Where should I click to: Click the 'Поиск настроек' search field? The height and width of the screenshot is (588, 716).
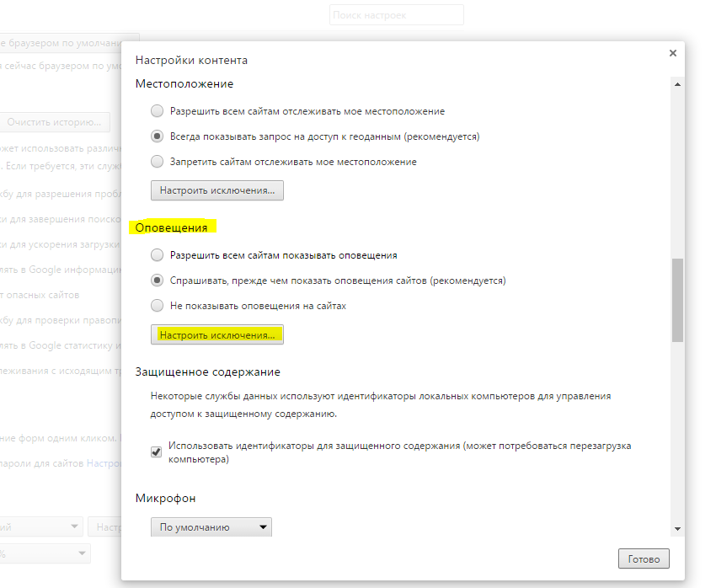coord(396,15)
